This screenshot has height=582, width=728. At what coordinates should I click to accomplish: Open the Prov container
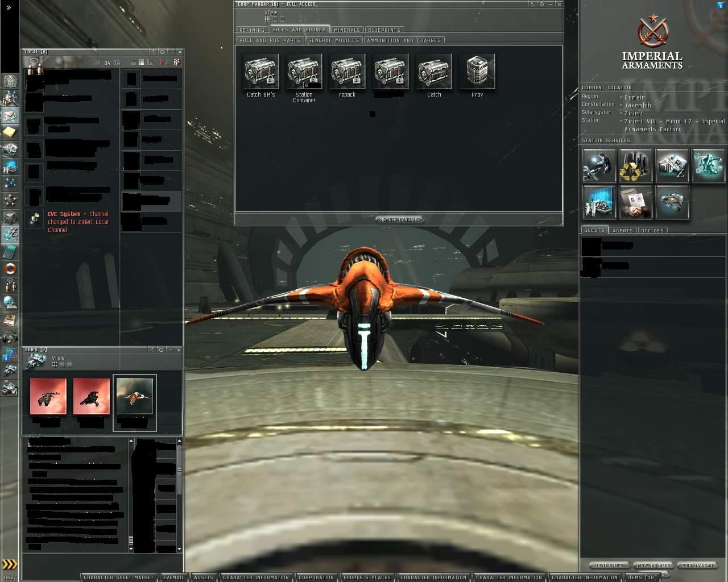click(x=477, y=76)
